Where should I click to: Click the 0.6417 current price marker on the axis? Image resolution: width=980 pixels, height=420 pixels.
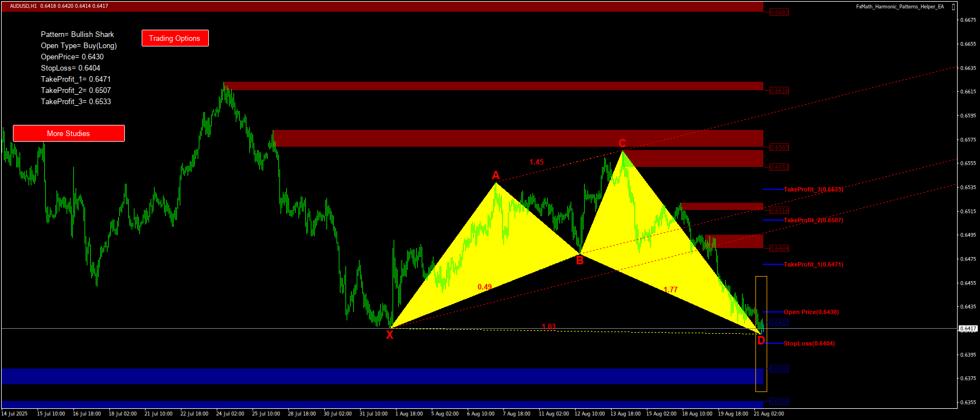click(x=968, y=329)
